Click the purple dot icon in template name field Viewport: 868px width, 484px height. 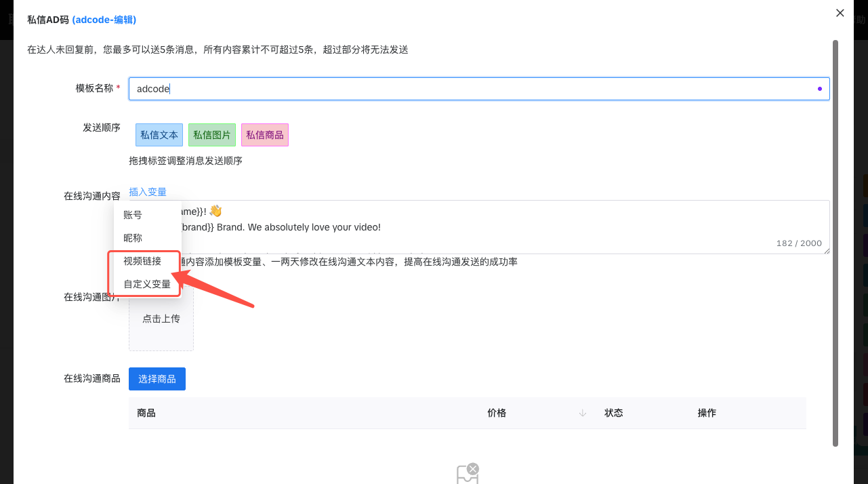click(x=820, y=89)
